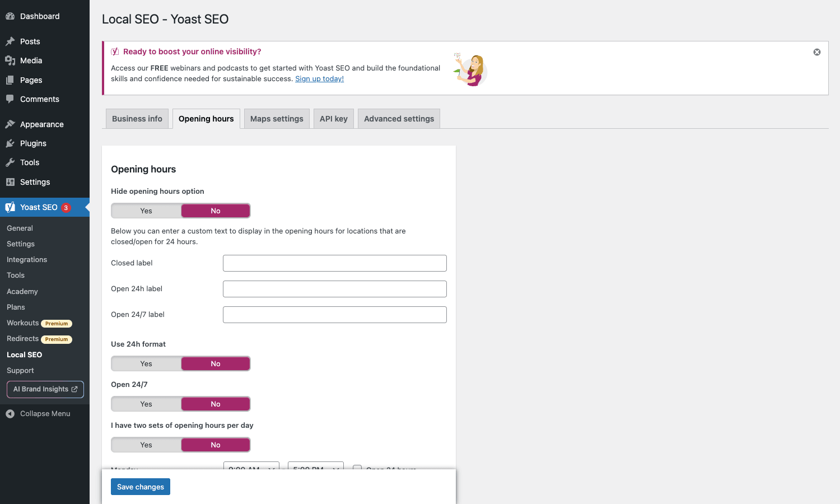Open the API key tab
This screenshot has width=840, height=504.
pyautogui.click(x=334, y=119)
